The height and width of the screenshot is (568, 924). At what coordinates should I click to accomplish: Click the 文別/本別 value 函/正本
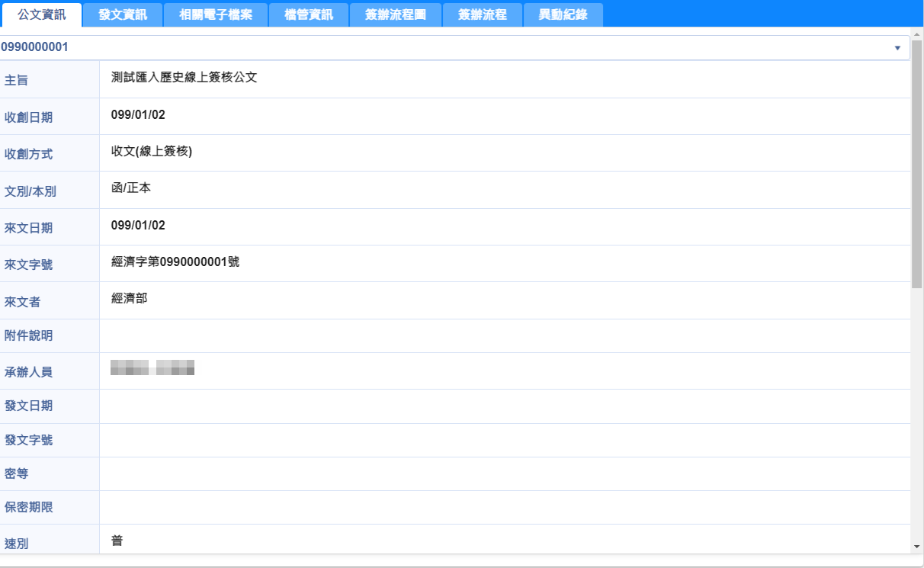(x=131, y=188)
